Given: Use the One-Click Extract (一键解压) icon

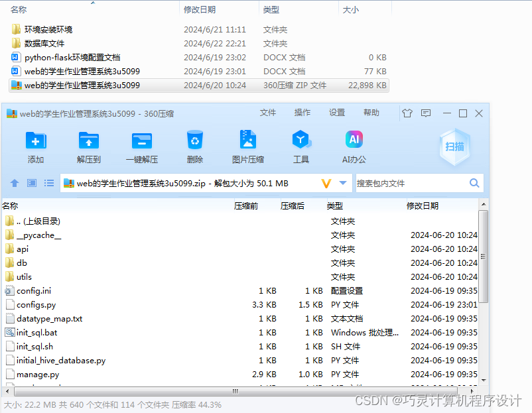Looking at the screenshot, I should [141, 142].
